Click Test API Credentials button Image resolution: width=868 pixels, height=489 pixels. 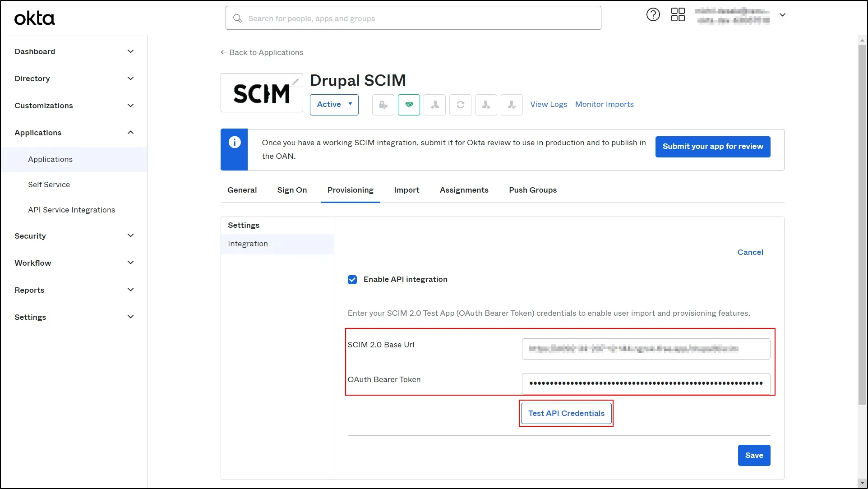tap(566, 414)
